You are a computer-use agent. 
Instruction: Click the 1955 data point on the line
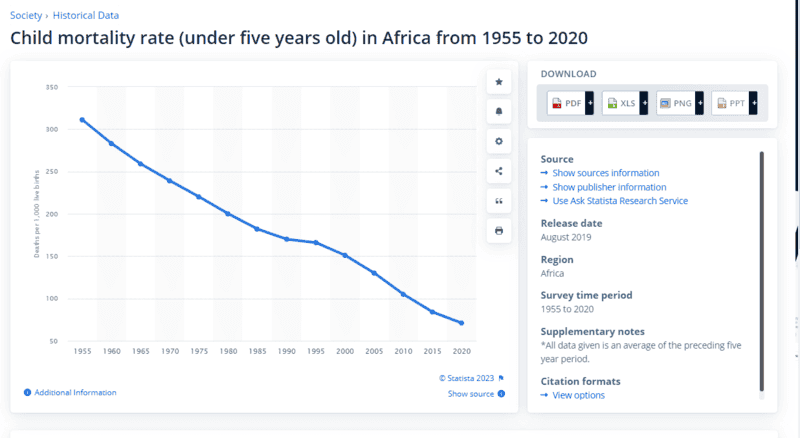(x=83, y=120)
